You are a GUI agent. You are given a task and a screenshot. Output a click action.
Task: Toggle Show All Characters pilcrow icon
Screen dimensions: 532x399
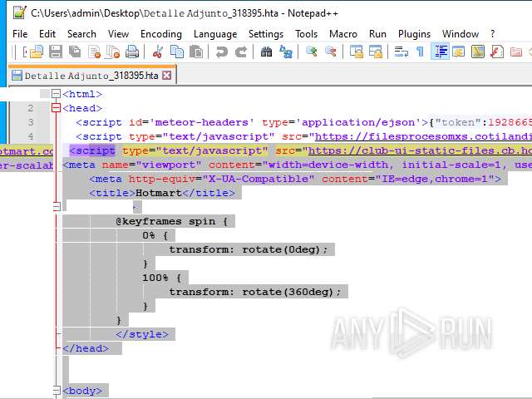[x=420, y=52]
